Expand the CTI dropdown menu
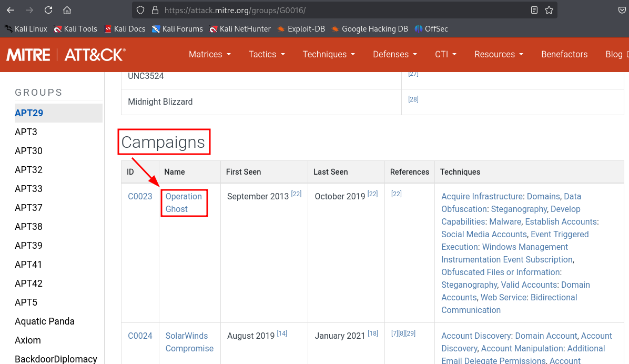 coord(445,54)
